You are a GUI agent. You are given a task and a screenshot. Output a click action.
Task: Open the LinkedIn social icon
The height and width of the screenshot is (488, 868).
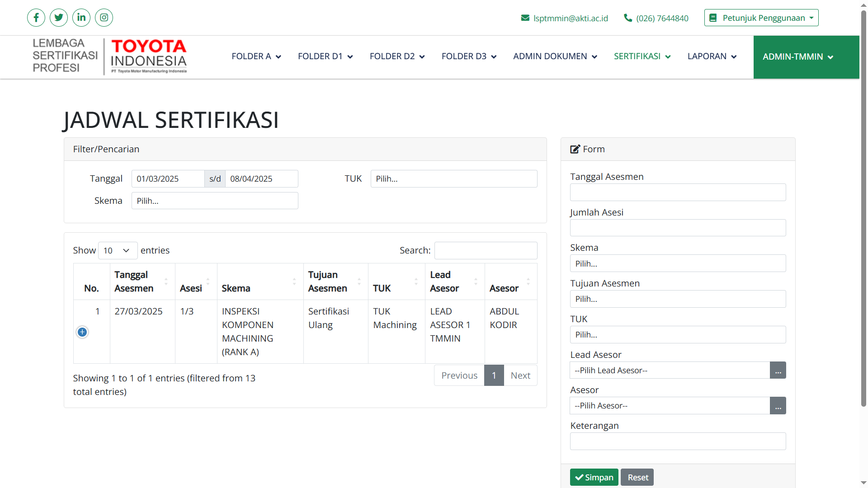[81, 18]
